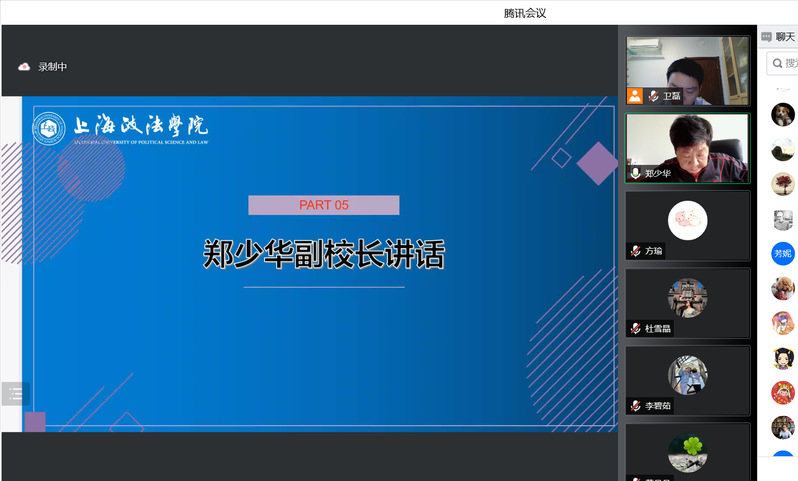
Task: Select the blue 芳妮 avatar in chat list
Action: [x=783, y=253]
